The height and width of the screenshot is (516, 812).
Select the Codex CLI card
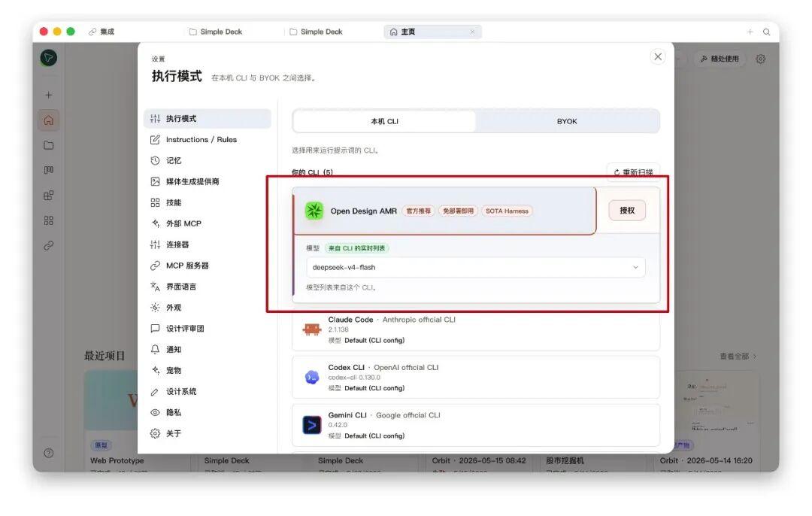[475, 377]
